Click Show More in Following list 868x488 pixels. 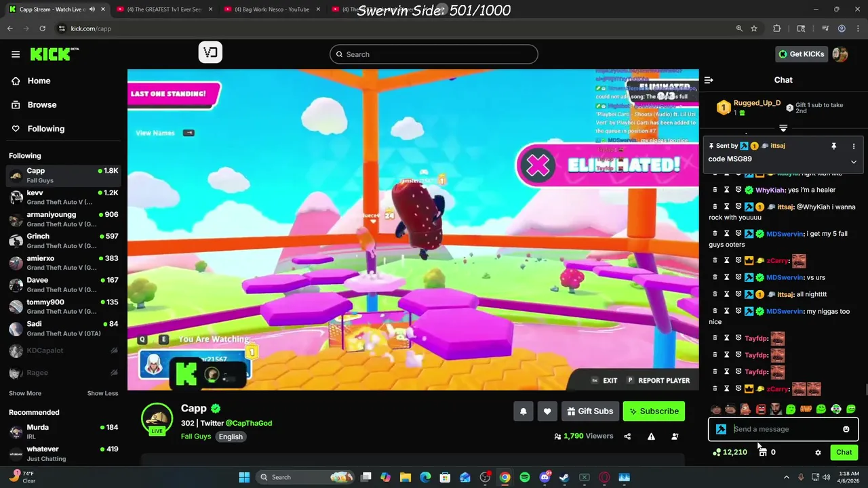click(25, 393)
